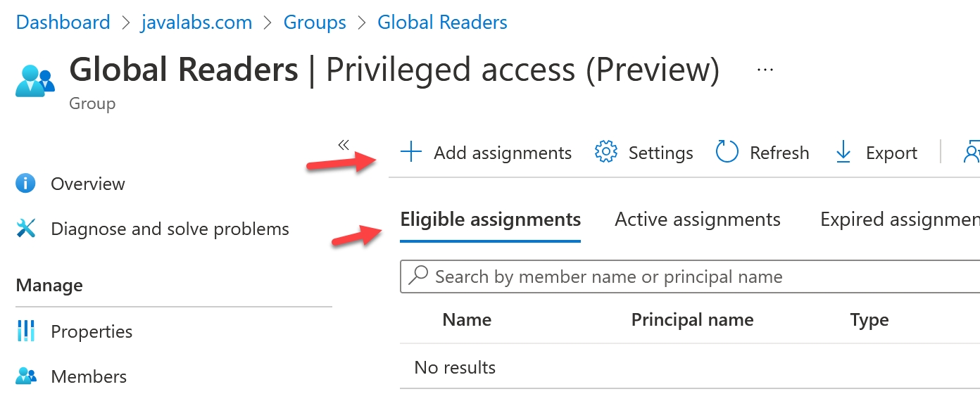Open javalabs.com breadcrumb link
Viewport: 980px width, 394px height.
[197, 22]
